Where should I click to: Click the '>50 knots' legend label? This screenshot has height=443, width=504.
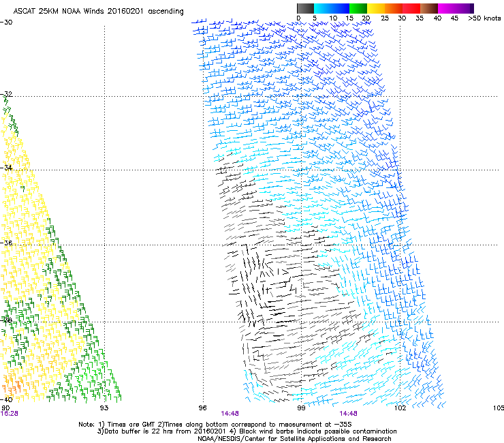484,18
